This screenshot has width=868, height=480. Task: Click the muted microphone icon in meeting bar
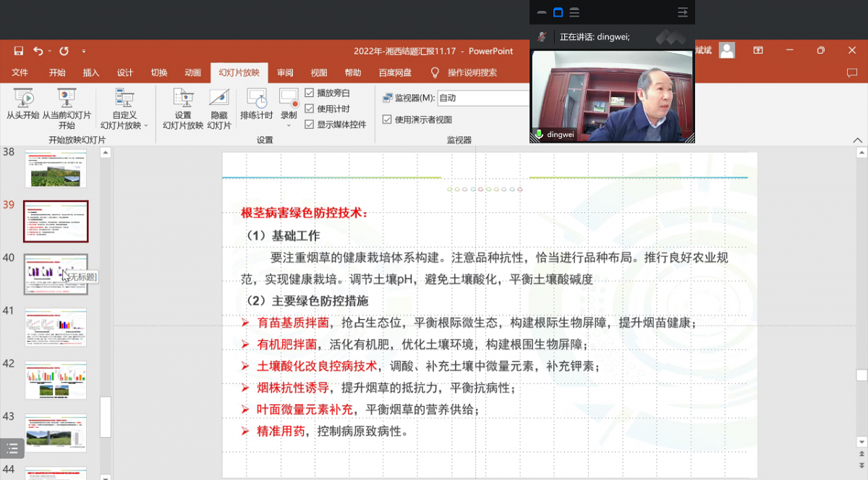tap(541, 37)
